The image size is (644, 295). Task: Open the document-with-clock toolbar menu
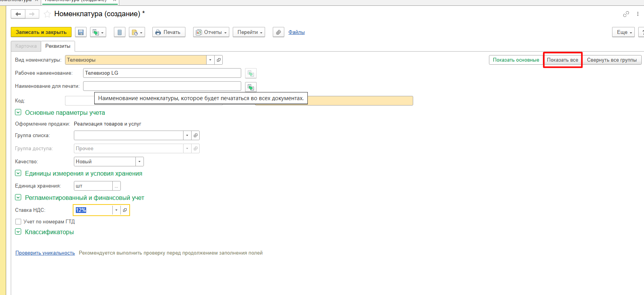[x=137, y=32]
